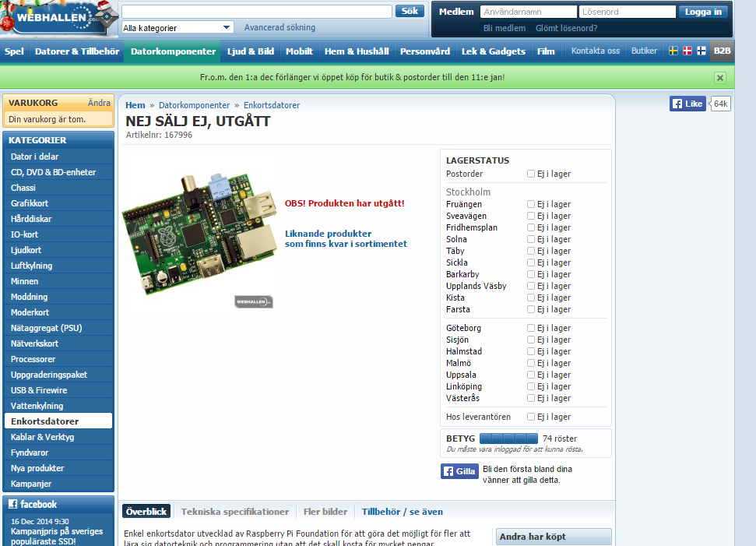The width and height of the screenshot is (756, 546).
Task: Open the Film menu
Action: [546, 51]
